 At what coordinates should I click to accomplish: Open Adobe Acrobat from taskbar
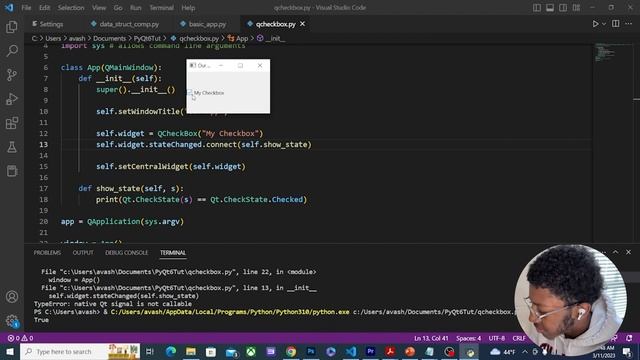(390, 351)
